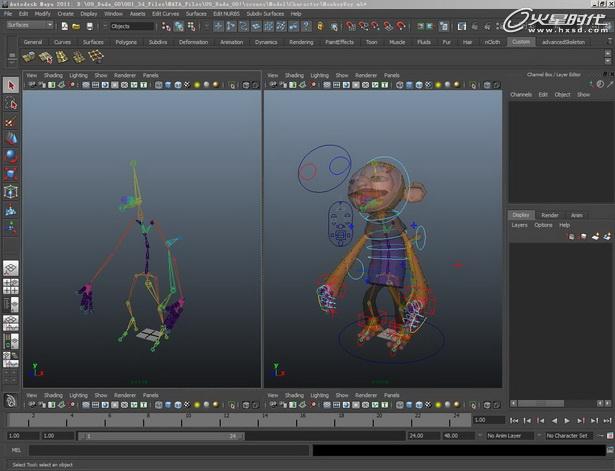Viewport: 615px width, 471px height.
Task: Pick the Paint Selection tool
Action: click(11, 122)
